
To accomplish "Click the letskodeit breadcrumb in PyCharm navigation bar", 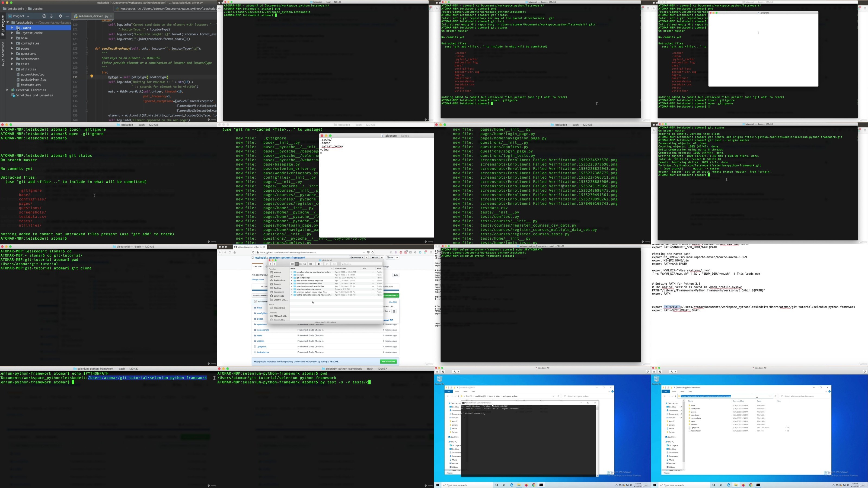I will [x=14, y=8].
